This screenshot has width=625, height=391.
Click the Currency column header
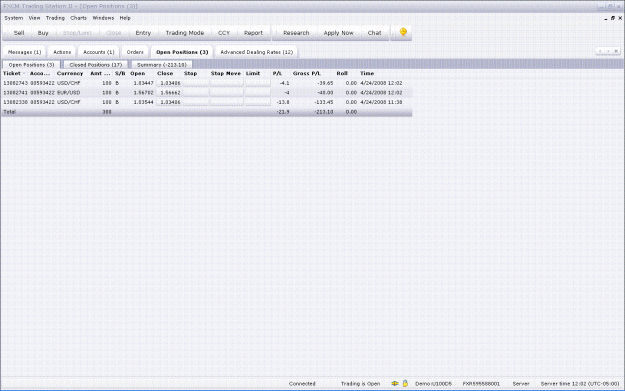(70, 73)
